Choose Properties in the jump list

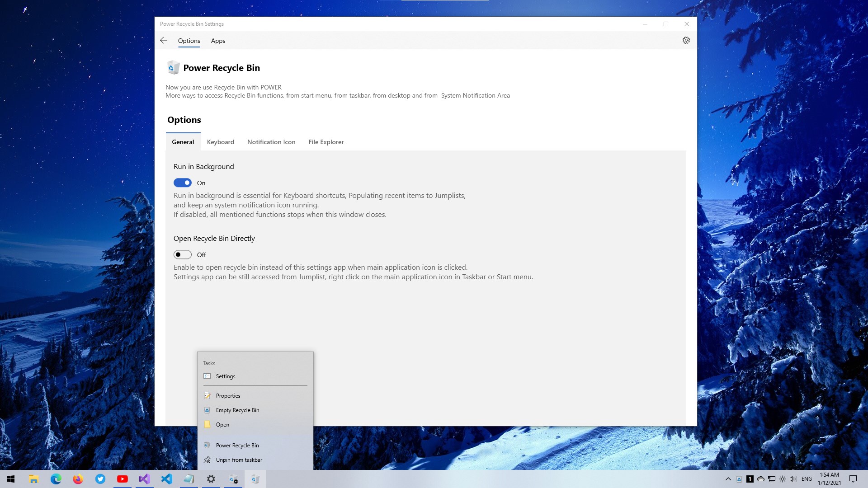click(x=255, y=395)
